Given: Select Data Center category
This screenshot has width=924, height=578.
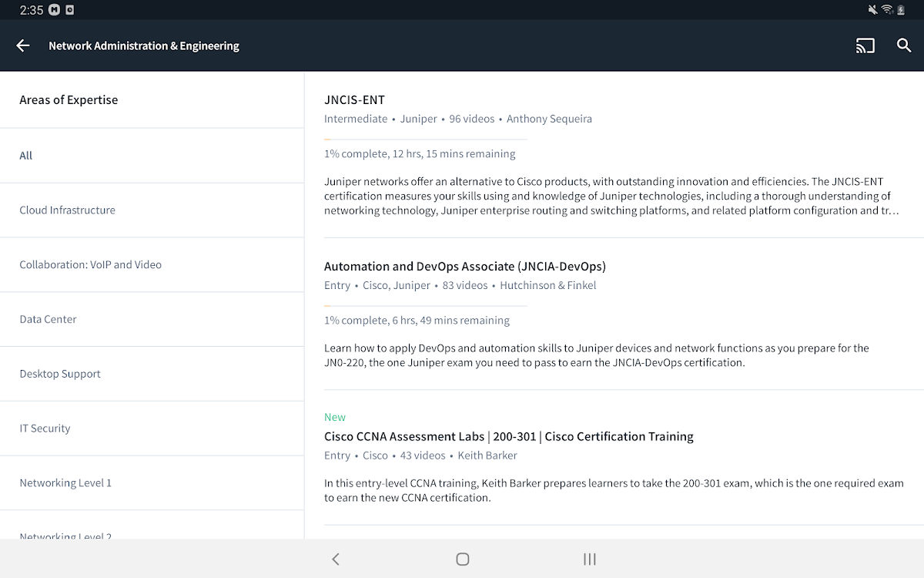Looking at the screenshot, I should tap(49, 319).
